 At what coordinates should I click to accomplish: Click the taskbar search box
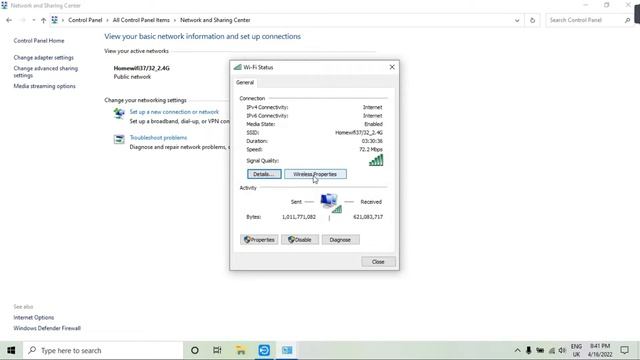tap(103, 350)
